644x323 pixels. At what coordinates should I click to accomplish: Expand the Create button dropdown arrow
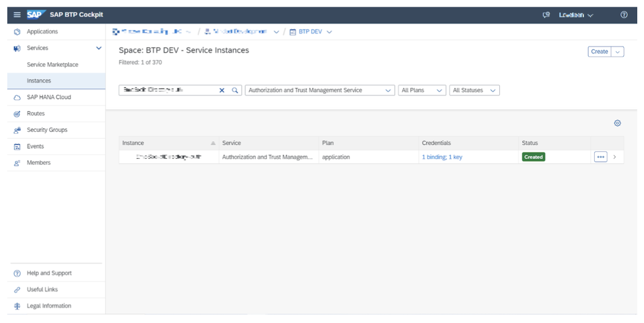point(618,52)
